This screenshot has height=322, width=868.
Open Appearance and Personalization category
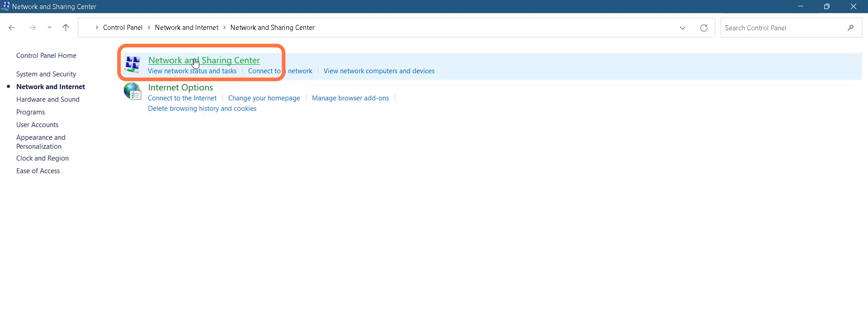[41, 142]
